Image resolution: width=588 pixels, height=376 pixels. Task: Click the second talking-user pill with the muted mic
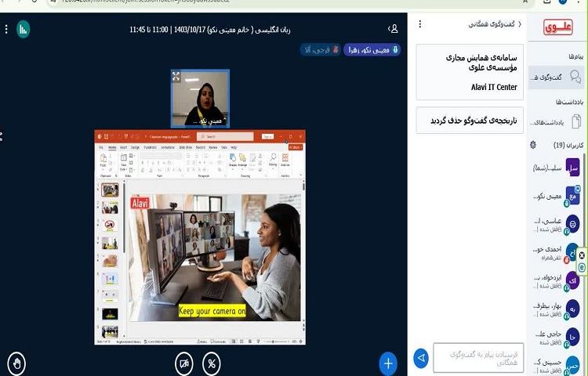[x=321, y=49]
